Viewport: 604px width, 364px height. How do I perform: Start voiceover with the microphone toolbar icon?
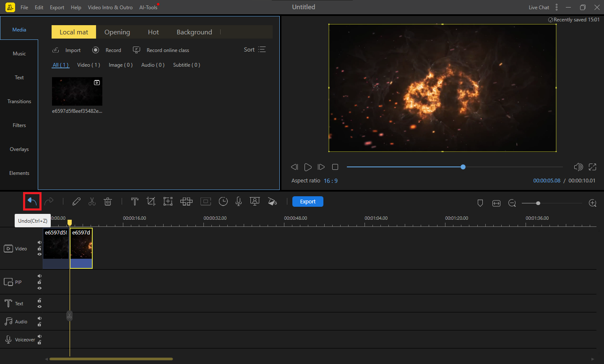pyautogui.click(x=239, y=202)
